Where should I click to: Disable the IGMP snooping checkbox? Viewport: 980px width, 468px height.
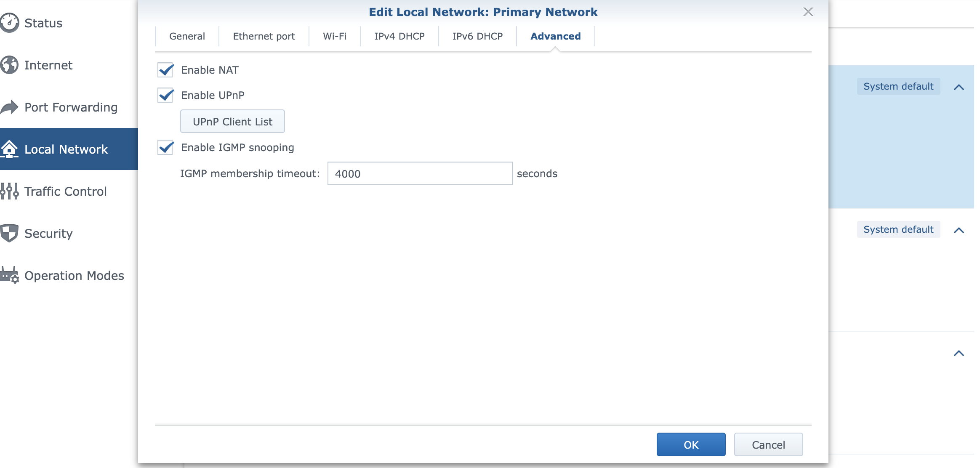pos(165,147)
